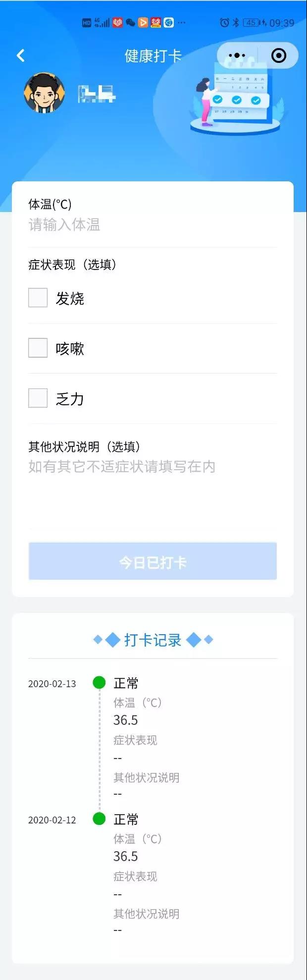Tap the alarm clock status icon
This screenshot has width=307, height=980.
click(224, 22)
